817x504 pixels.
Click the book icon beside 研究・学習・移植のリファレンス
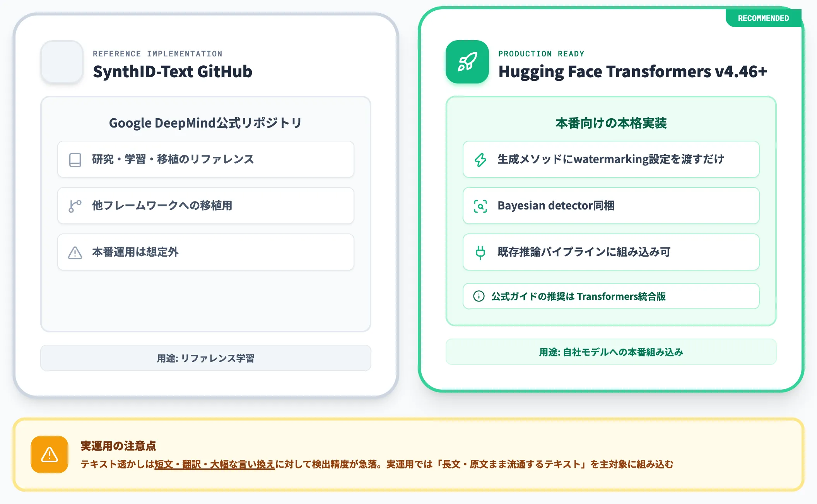[75, 160]
